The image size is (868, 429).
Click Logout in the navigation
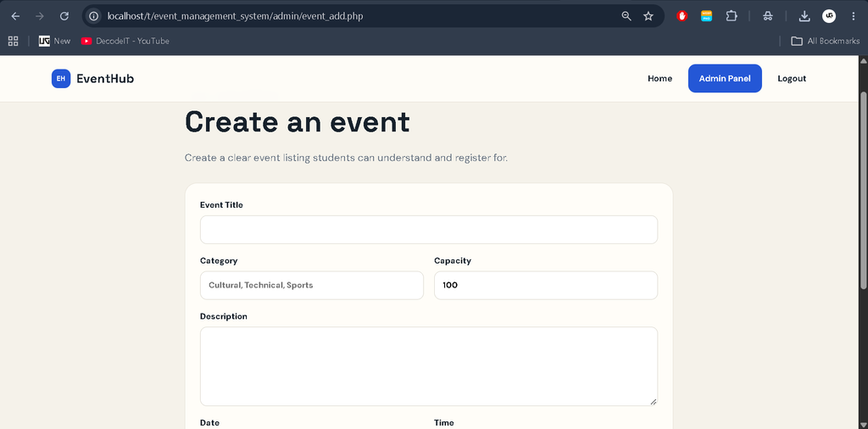tap(792, 79)
